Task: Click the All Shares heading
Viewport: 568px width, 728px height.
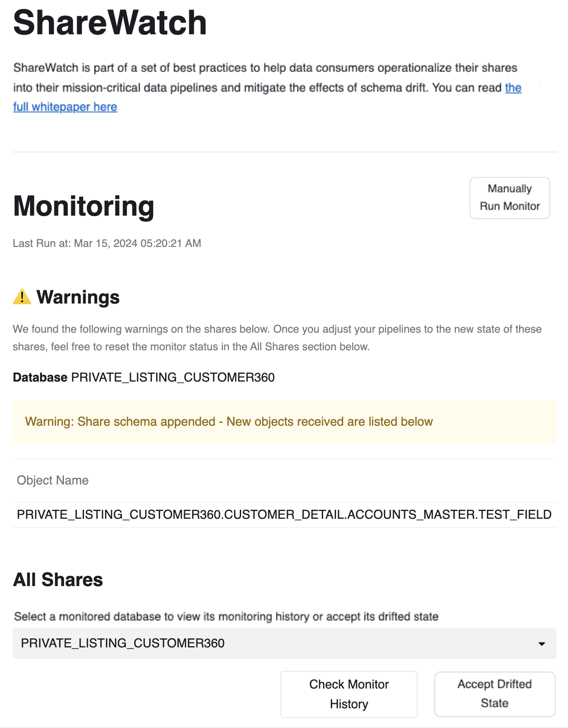Action: (x=58, y=580)
